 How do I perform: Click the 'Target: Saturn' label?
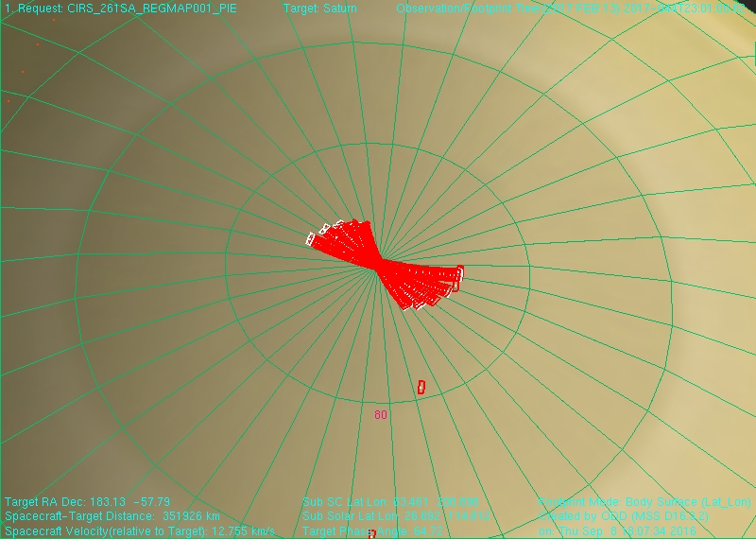click(320, 9)
